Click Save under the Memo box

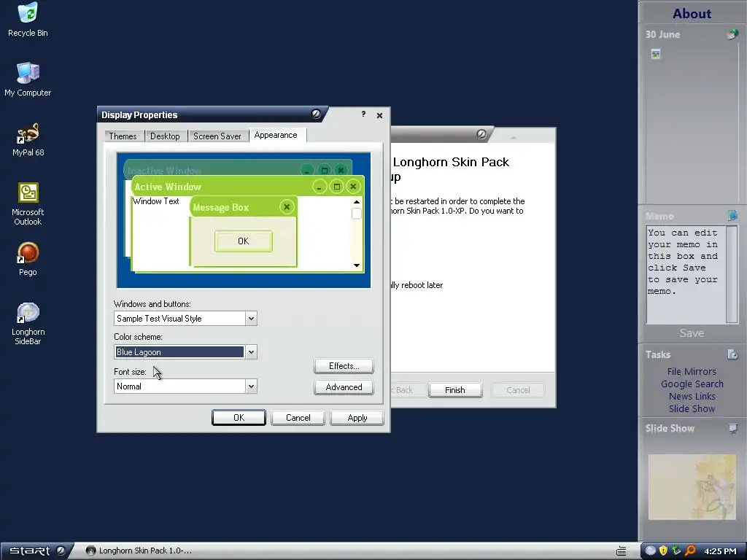692,333
